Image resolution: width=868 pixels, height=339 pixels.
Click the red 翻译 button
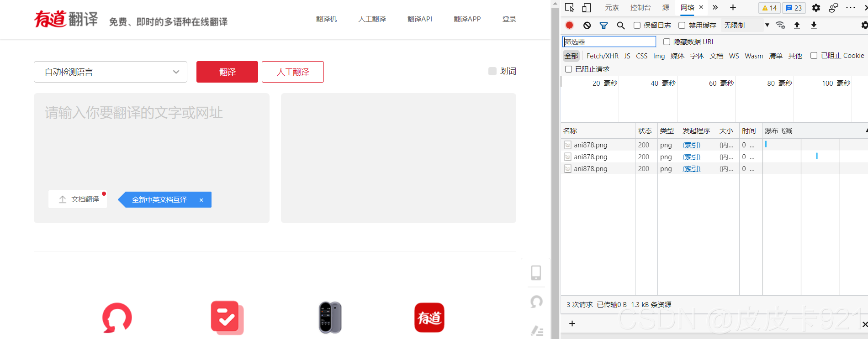[x=227, y=72]
